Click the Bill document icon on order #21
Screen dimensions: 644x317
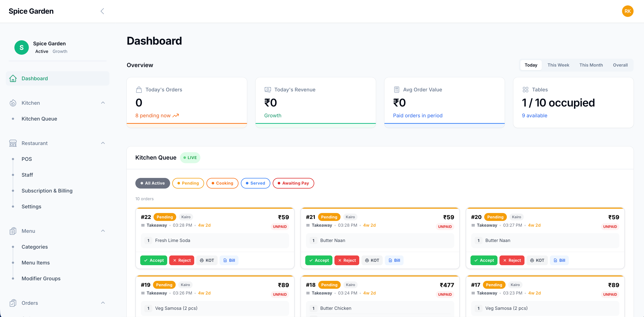pos(394,260)
